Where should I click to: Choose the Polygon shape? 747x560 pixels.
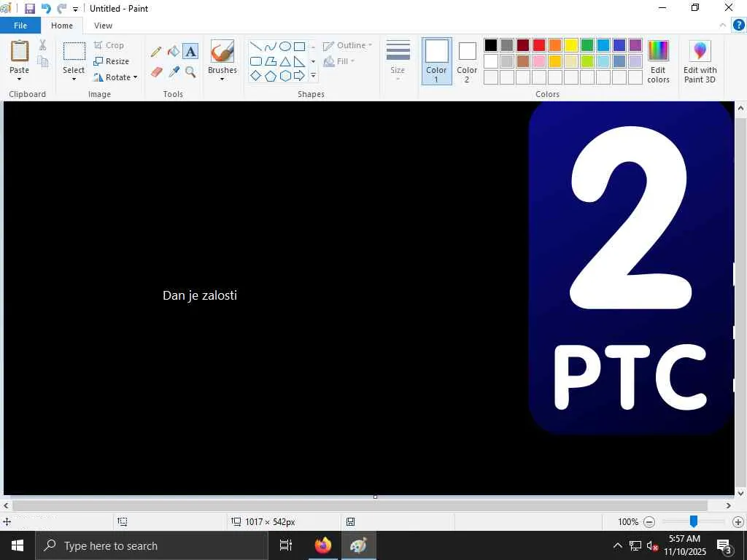(x=271, y=61)
